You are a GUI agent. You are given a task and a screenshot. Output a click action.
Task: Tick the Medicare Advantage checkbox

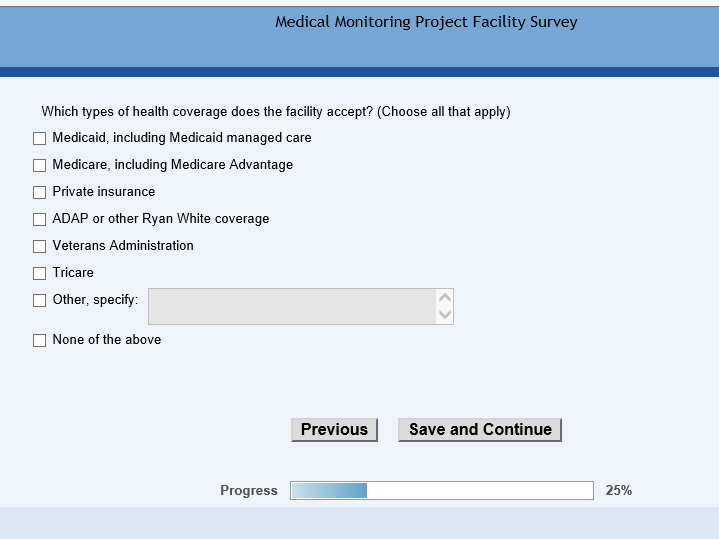coord(40,166)
